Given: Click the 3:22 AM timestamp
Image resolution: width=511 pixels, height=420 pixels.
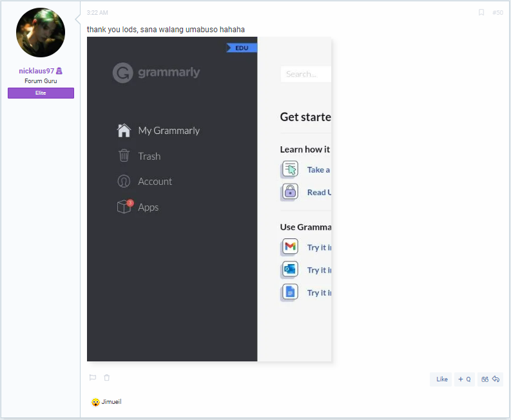Looking at the screenshot, I should [97, 13].
